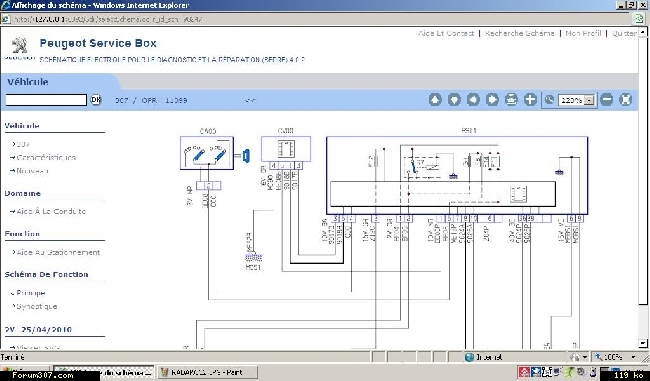Viewport: 650px width, 381px height.
Task: Print the schematic using printer icon
Action: 511,100
